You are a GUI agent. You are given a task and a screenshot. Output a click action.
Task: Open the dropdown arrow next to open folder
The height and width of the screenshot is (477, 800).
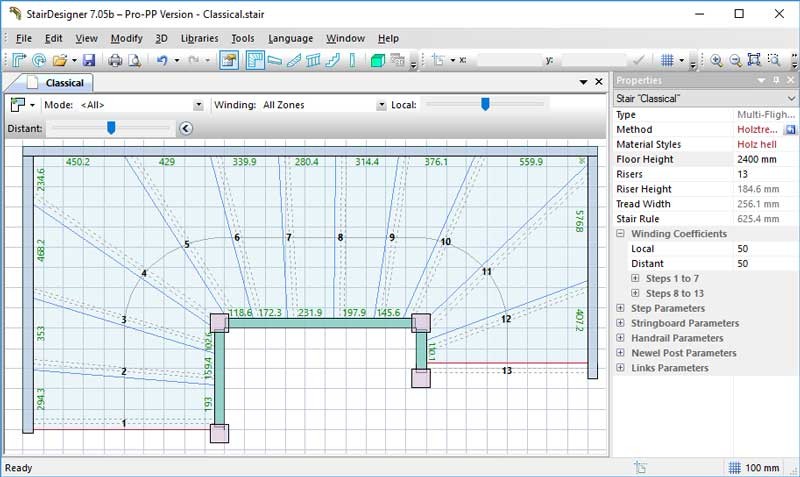click(74, 60)
